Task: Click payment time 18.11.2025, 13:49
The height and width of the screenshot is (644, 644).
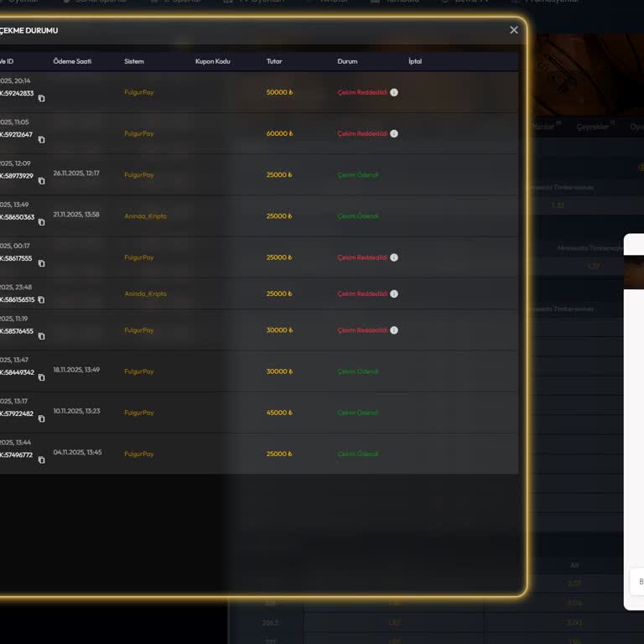Action: pos(76,370)
